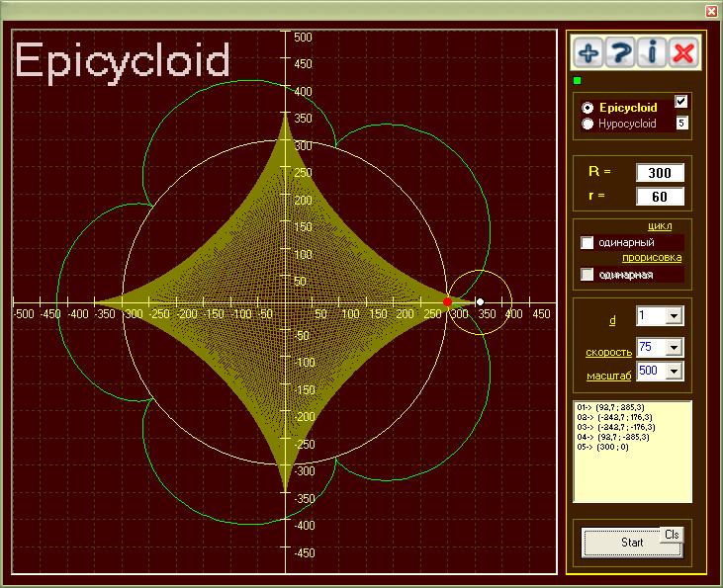Click the white center dot of rolling circle

click(480, 301)
